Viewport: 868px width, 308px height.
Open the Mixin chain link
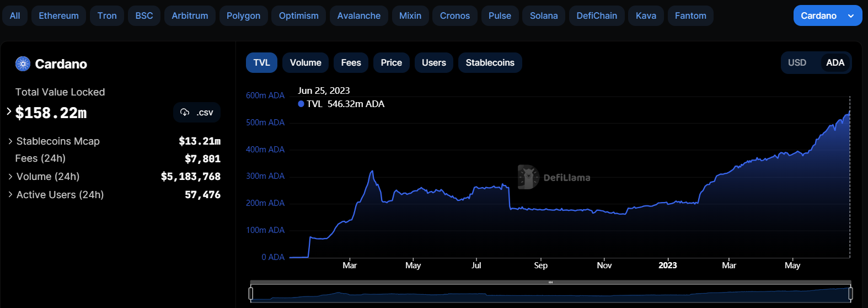coord(410,15)
